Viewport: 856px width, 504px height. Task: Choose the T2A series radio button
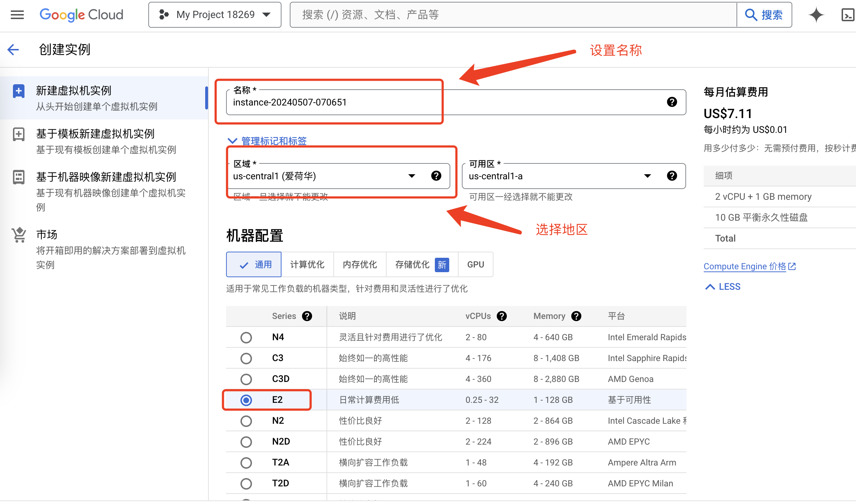tap(246, 463)
